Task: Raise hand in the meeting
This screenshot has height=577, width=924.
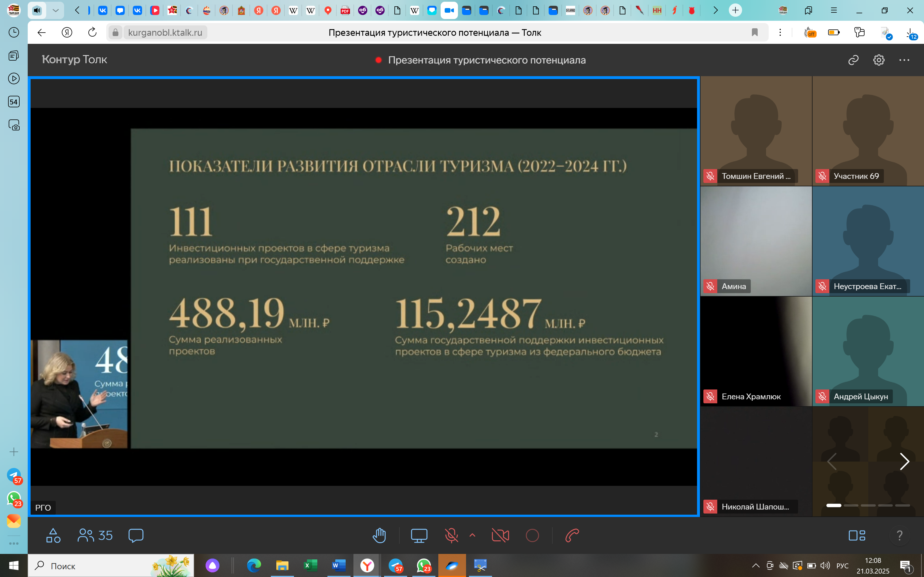Action: tap(379, 535)
